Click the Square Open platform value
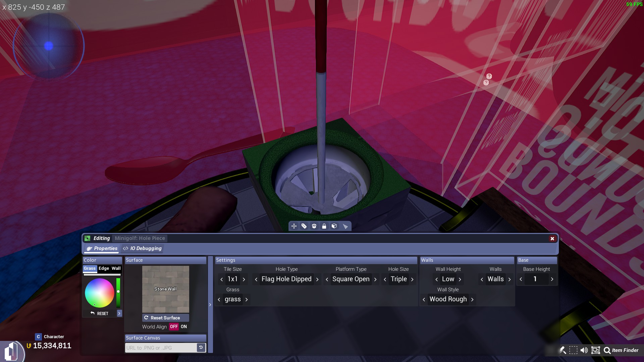Image resolution: width=644 pixels, height=362 pixels. (351, 279)
